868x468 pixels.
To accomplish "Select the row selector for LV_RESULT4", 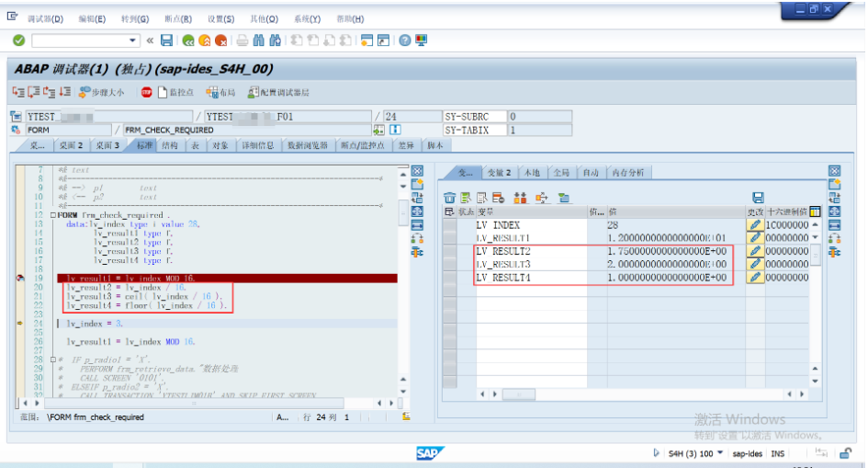I will pos(450,277).
